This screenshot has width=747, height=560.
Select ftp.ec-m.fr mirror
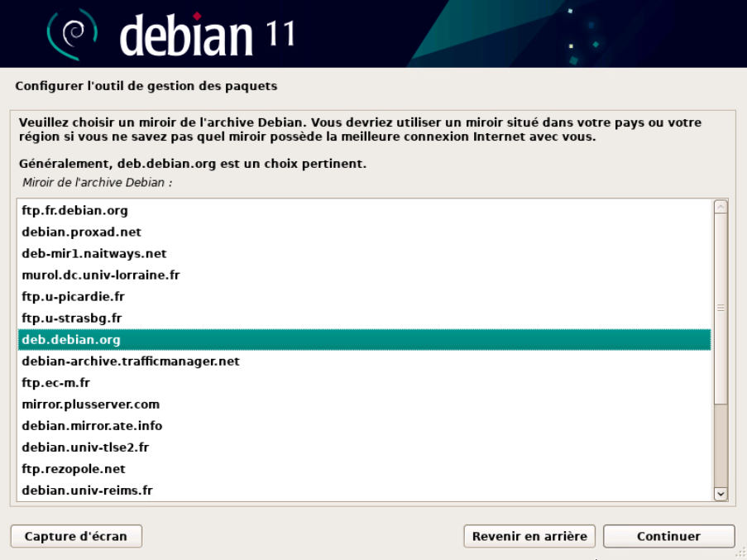pos(56,383)
